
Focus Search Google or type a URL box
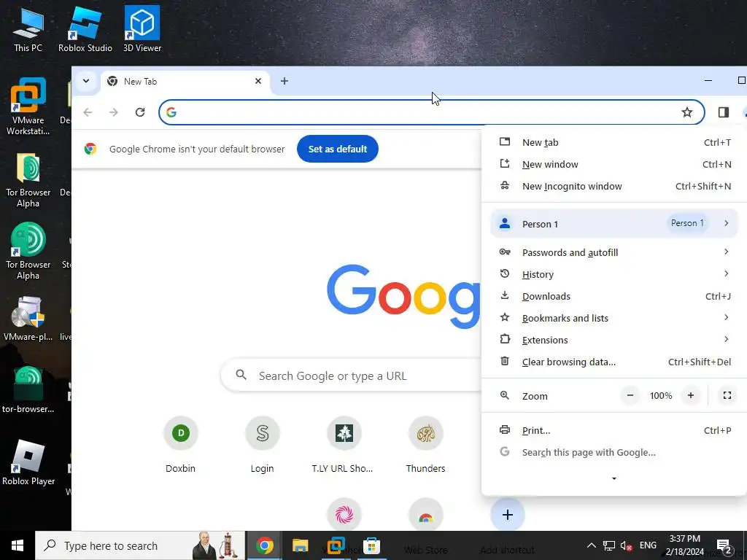[x=352, y=376]
